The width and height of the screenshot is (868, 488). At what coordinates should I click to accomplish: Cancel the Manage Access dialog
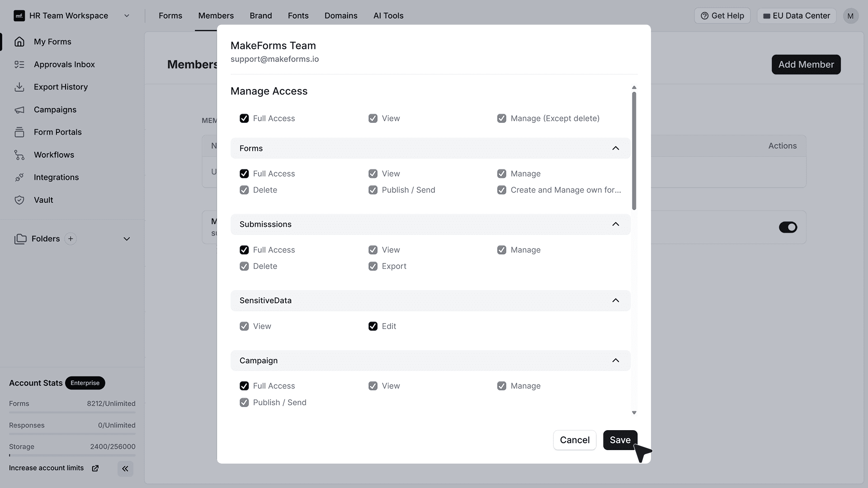(x=575, y=440)
